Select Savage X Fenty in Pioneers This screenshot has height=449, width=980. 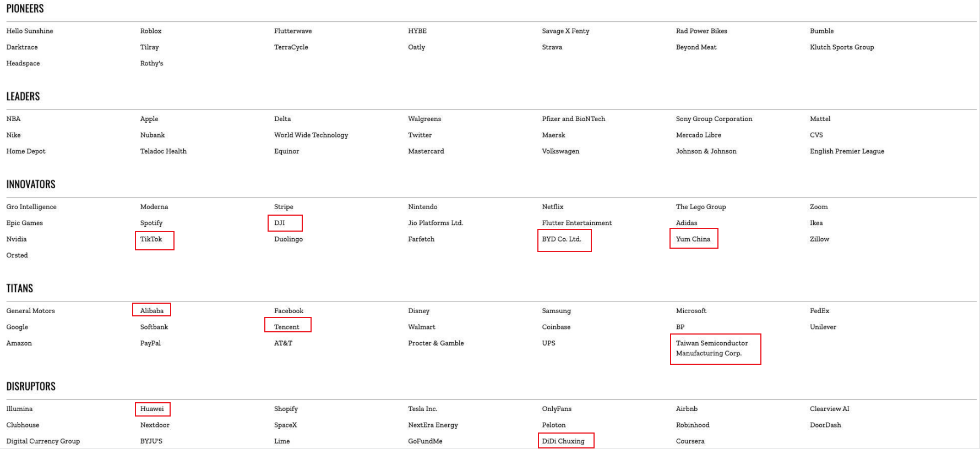565,31
